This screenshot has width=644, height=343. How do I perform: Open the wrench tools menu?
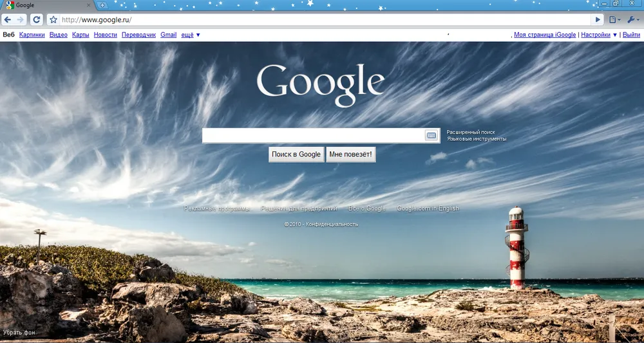[x=632, y=20]
